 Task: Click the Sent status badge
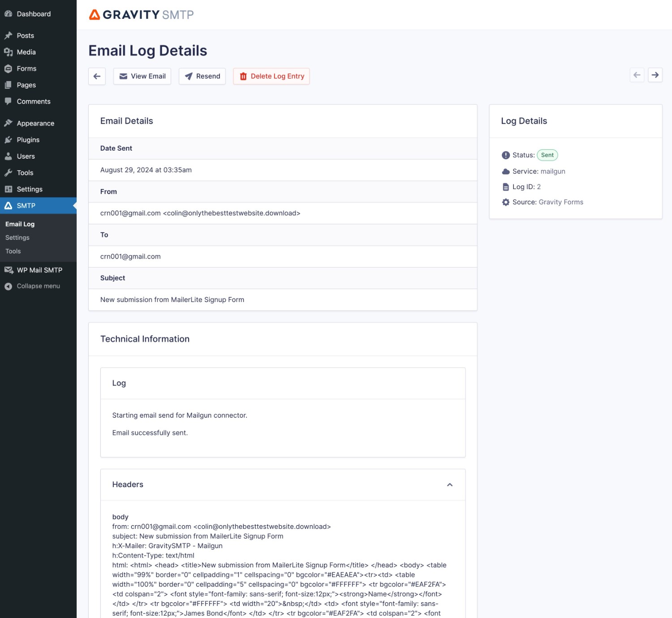[x=547, y=155]
